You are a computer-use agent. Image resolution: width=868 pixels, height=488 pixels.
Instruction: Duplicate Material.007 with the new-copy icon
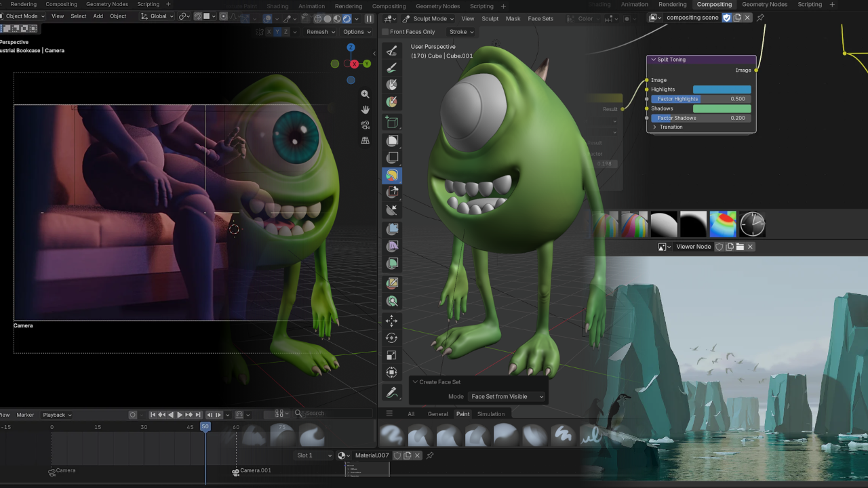pos(408,455)
